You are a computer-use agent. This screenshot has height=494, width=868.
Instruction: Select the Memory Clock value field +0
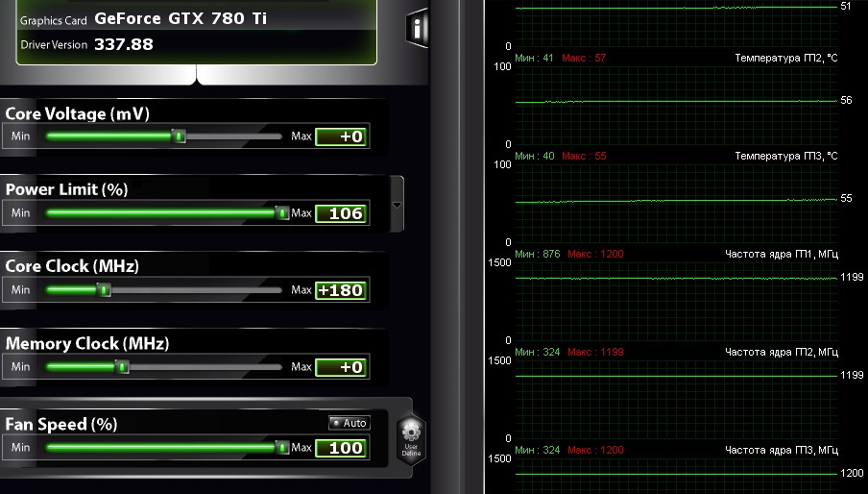coord(341,366)
